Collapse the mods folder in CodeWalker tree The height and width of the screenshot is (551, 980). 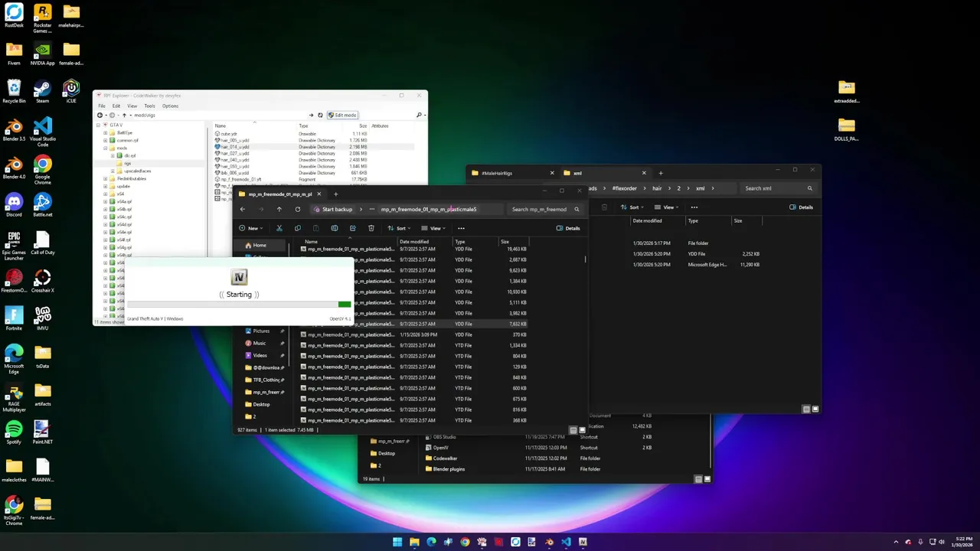pos(105,148)
